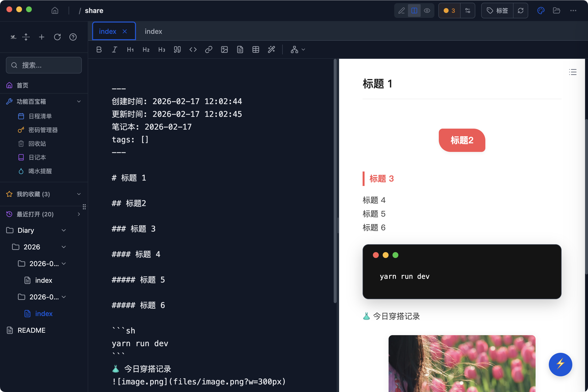Click into the 搜索 search field
The height and width of the screenshot is (392, 588).
click(x=44, y=65)
